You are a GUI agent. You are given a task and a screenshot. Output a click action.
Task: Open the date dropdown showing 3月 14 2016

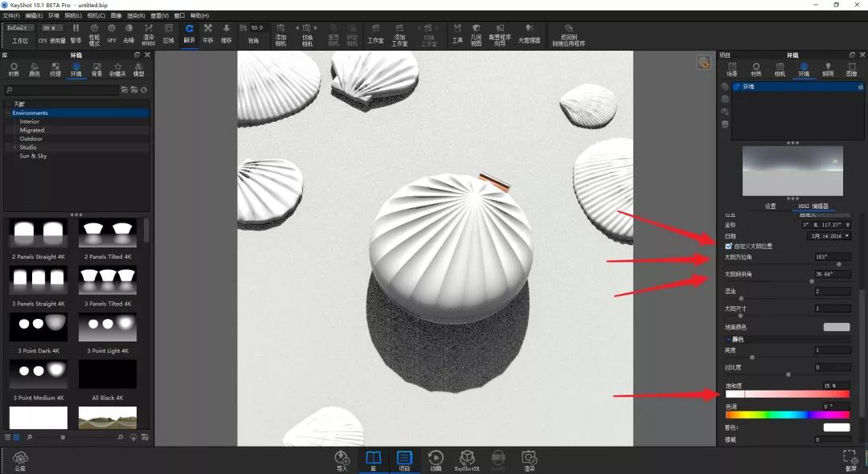[x=829, y=236]
